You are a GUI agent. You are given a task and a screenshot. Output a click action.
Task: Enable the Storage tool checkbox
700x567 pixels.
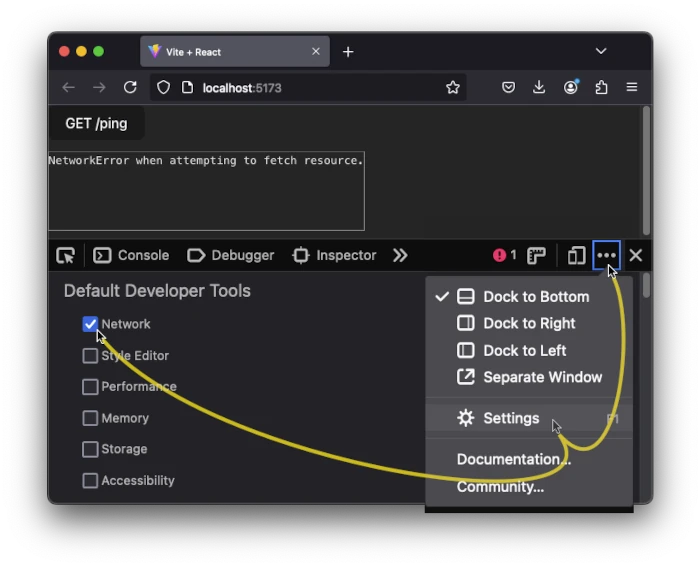(90, 449)
